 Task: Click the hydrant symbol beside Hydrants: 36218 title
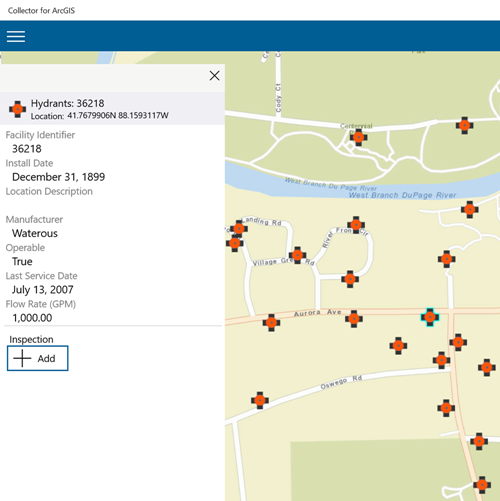pos(17,109)
